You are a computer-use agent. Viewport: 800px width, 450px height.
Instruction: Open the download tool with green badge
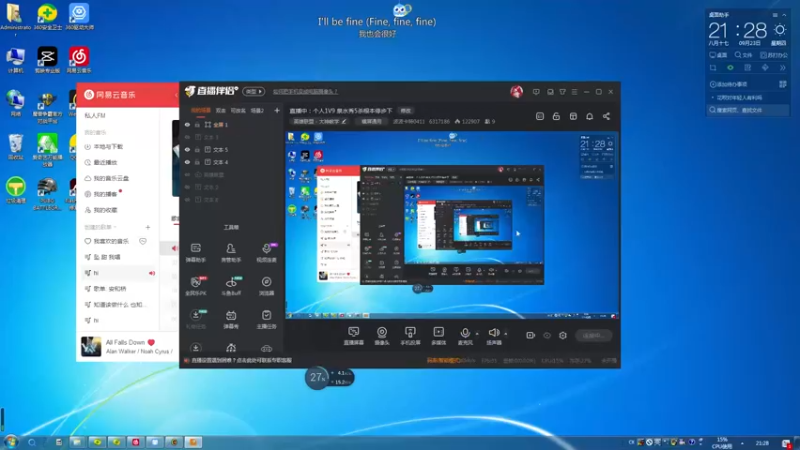coord(195,319)
